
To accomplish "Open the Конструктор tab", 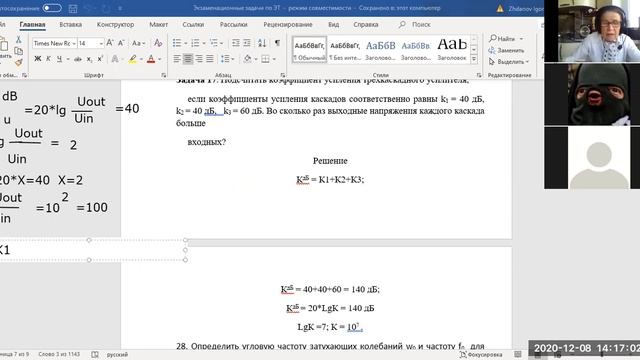I will (x=115, y=24).
